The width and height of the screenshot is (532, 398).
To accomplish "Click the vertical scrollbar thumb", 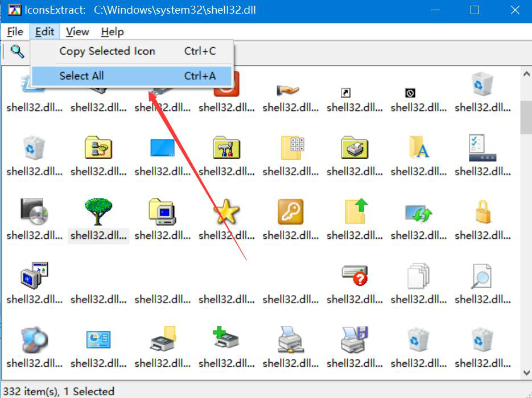I will [526, 117].
